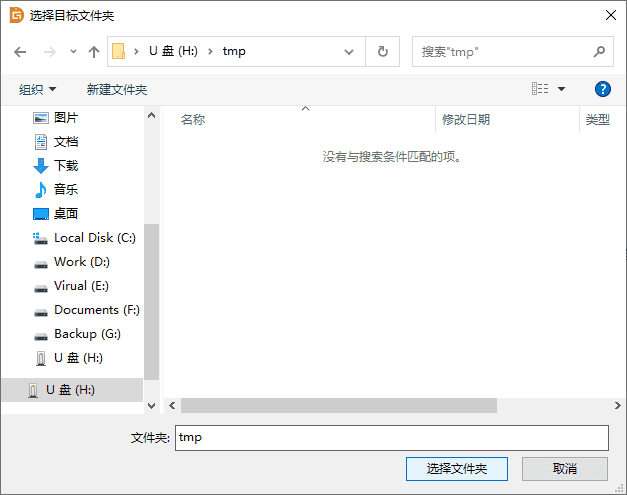Open help with the blue question icon
Image resolution: width=627 pixels, height=495 pixels.
603,89
